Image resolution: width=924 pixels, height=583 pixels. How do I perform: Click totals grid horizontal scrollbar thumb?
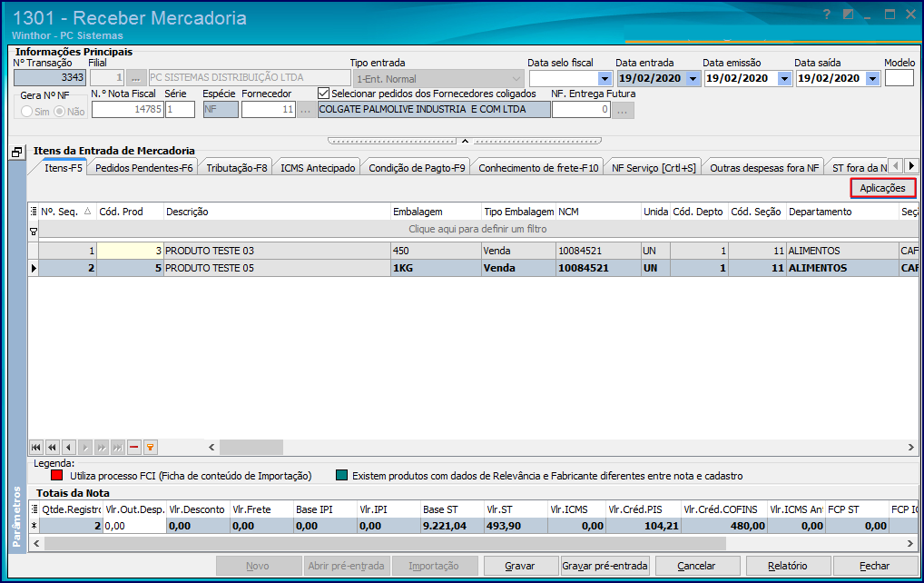(386, 543)
